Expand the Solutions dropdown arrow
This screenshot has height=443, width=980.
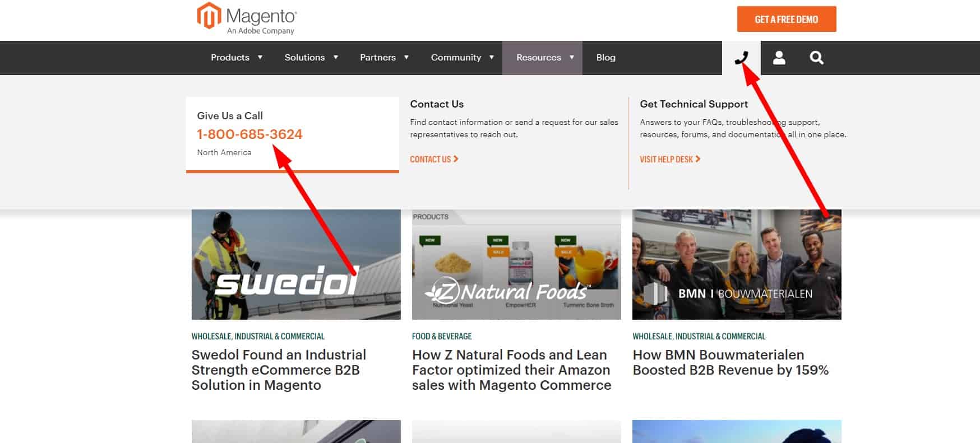point(336,58)
